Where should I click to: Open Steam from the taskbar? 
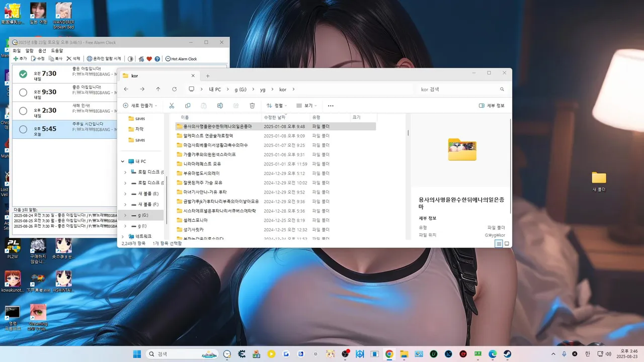click(x=507, y=354)
